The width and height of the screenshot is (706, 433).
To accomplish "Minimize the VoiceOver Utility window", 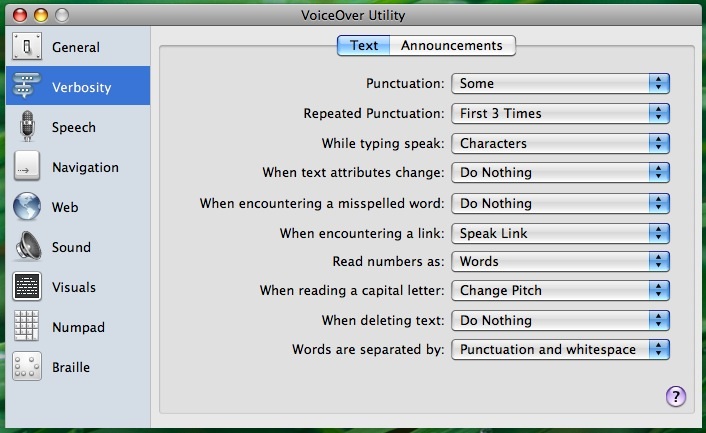I will point(41,15).
